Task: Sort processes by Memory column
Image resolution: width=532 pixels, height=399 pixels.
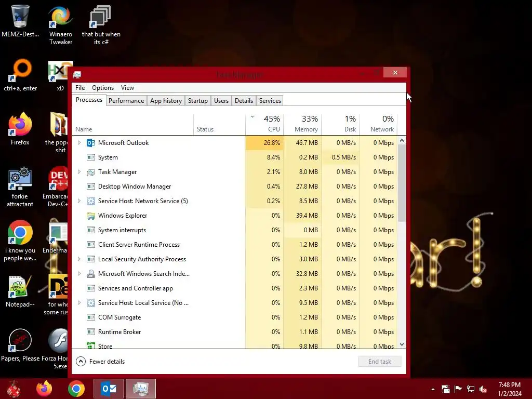Action: click(303, 124)
